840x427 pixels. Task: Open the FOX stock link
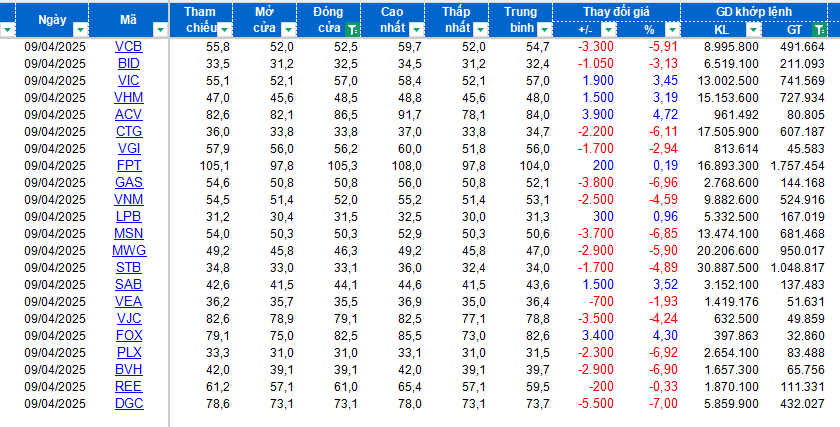pyautogui.click(x=129, y=335)
